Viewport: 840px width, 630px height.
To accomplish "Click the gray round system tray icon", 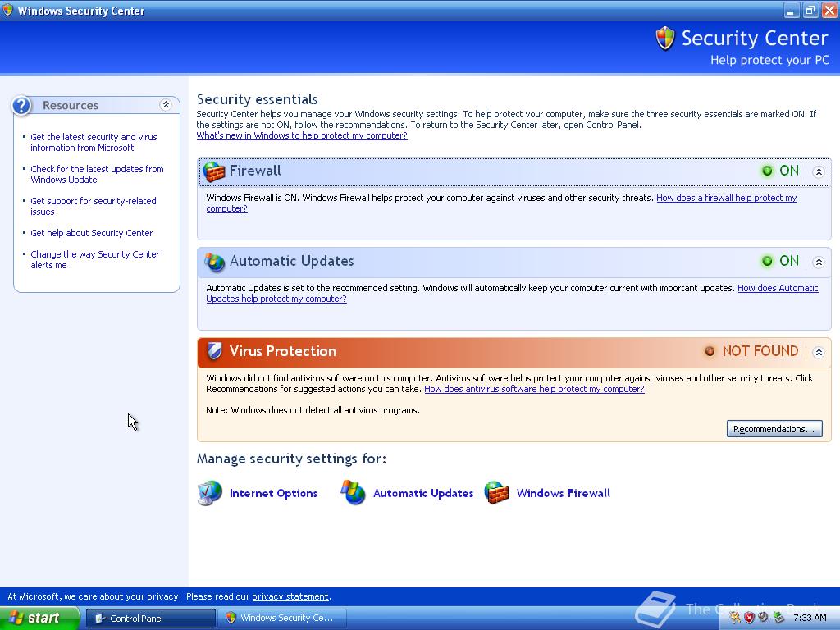I will point(764,618).
